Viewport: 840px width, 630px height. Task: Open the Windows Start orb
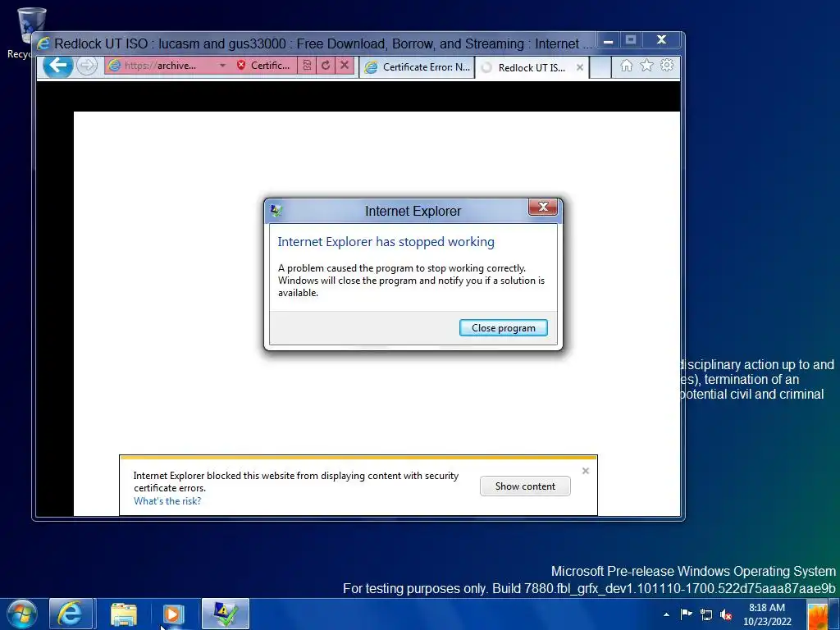point(22,614)
